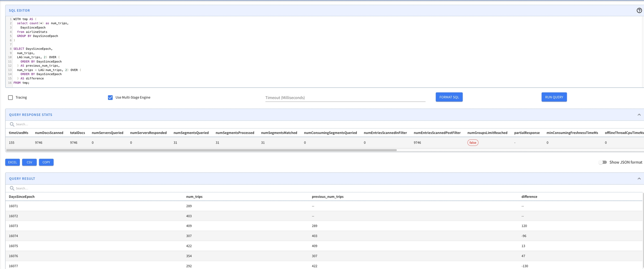Screen dimensions: 644x269
Task: Sort by the num_trips column header
Action: click(194, 197)
